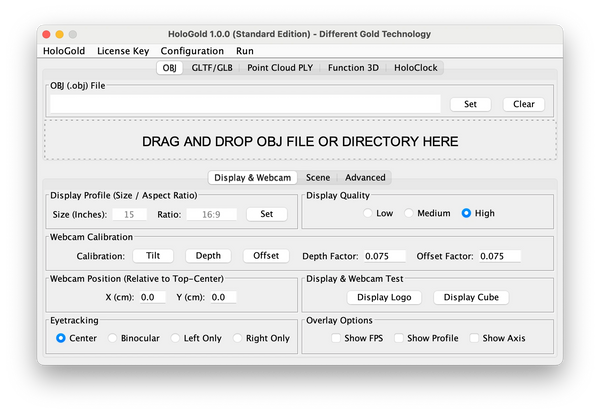Open the Scene settings tab
The image size is (600, 414).
pyautogui.click(x=318, y=177)
